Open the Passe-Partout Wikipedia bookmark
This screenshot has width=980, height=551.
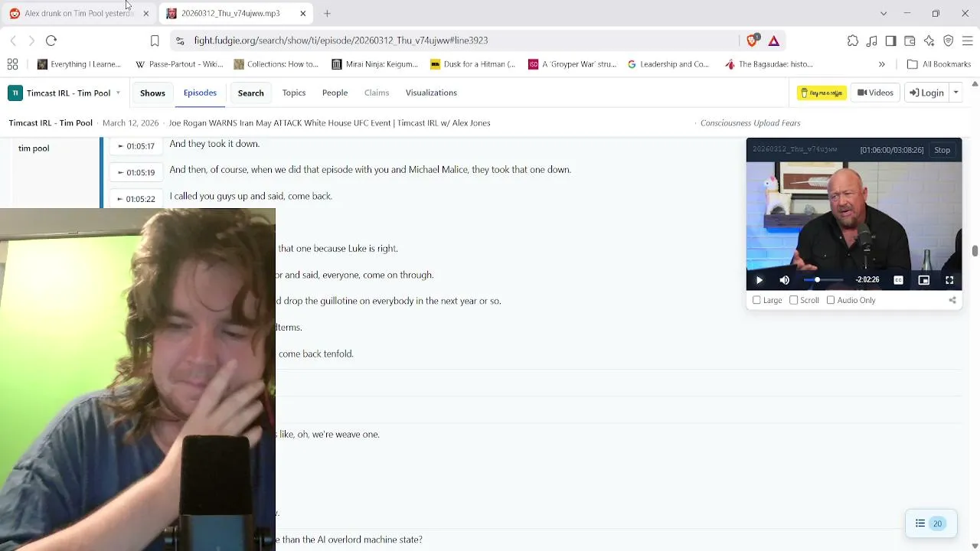pos(179,64)
